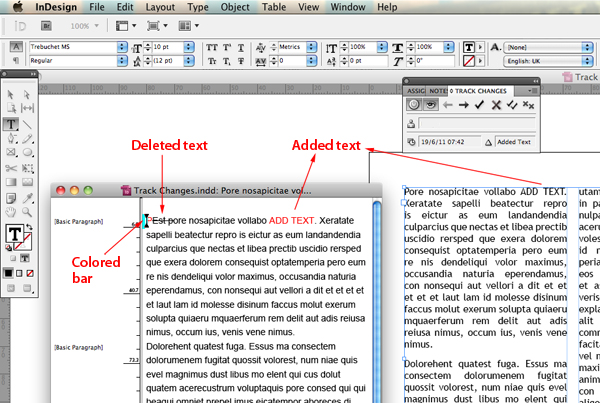Open tracking value dropdown
Image resolution: width=600 pixels, height=403 pixels.
coord(311,60)
